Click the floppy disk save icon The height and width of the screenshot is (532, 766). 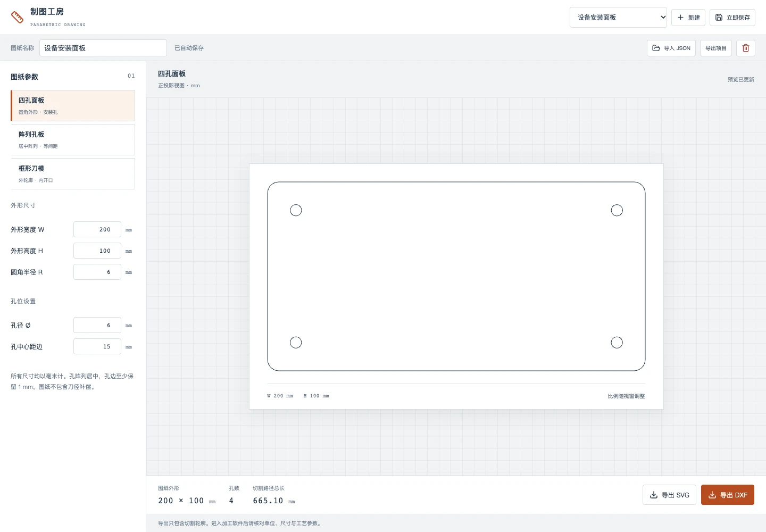[x=719, y=18]
